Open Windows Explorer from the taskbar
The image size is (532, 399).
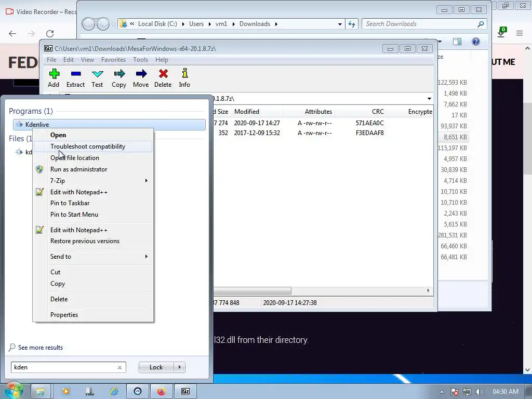click(41, 391)
